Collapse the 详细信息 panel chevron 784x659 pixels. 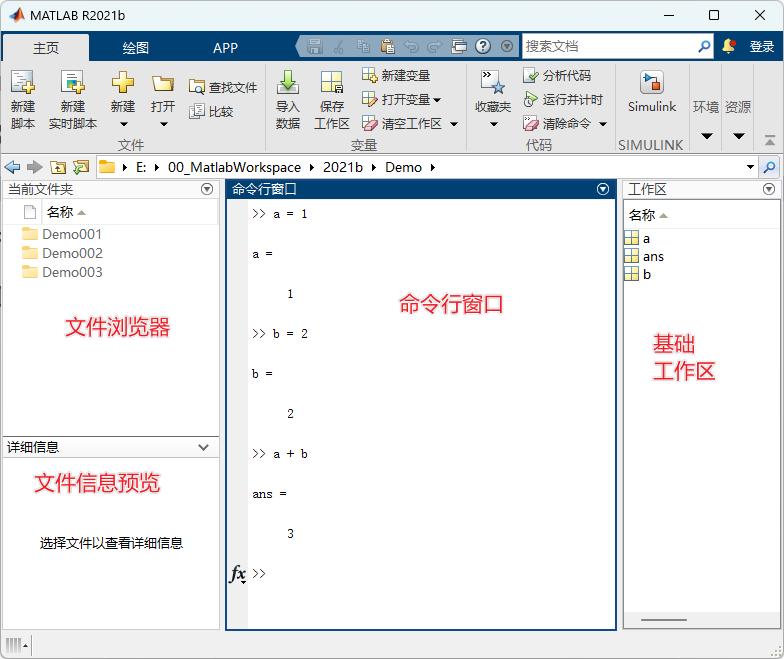204,447
